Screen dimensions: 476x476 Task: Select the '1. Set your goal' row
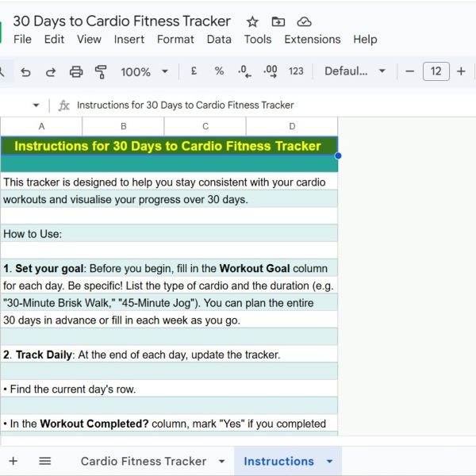169,268
